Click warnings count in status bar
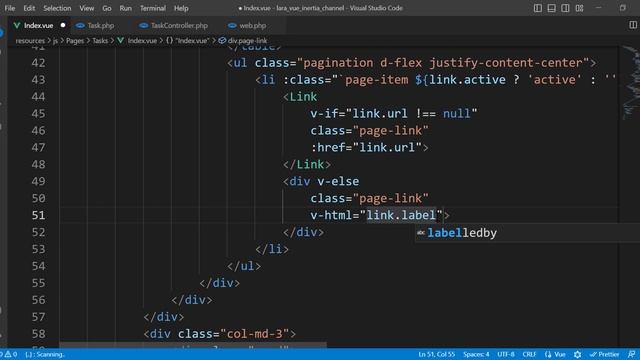The image size is (640, 360). (x=10, y=354)
